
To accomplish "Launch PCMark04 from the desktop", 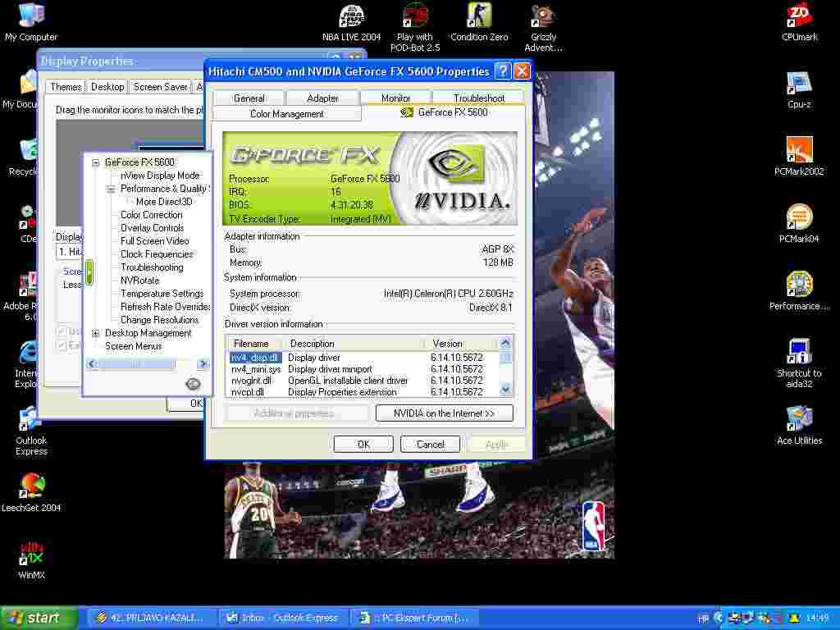I will [x=799, y=218].
